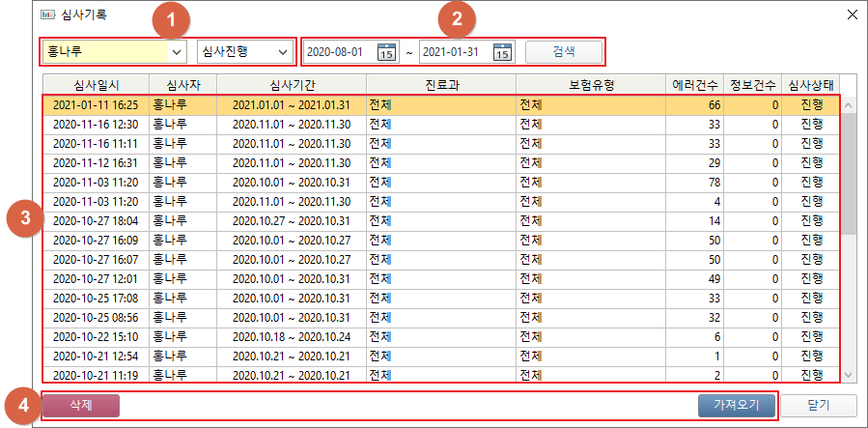Image resolution: width=868 pixels, height=428 pixels.
Task: Select the row dated 2020-11-12 16:31
Action: 290,162
